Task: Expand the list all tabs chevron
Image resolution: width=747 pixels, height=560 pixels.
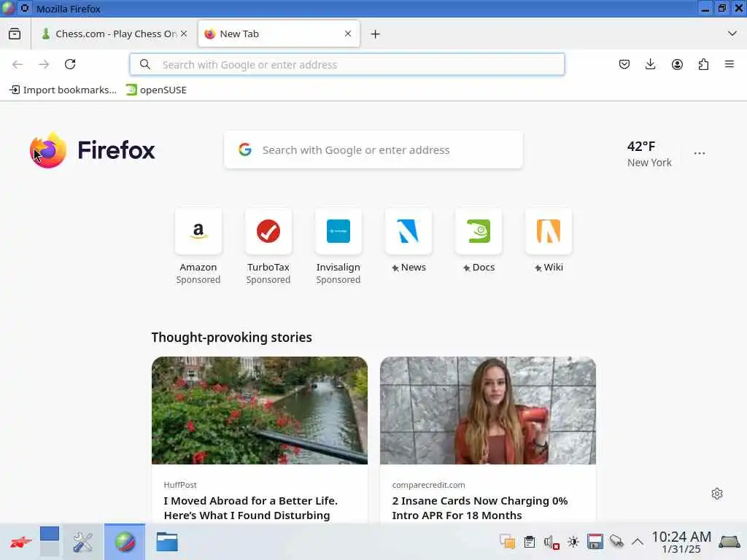Action: pos(732,34)
